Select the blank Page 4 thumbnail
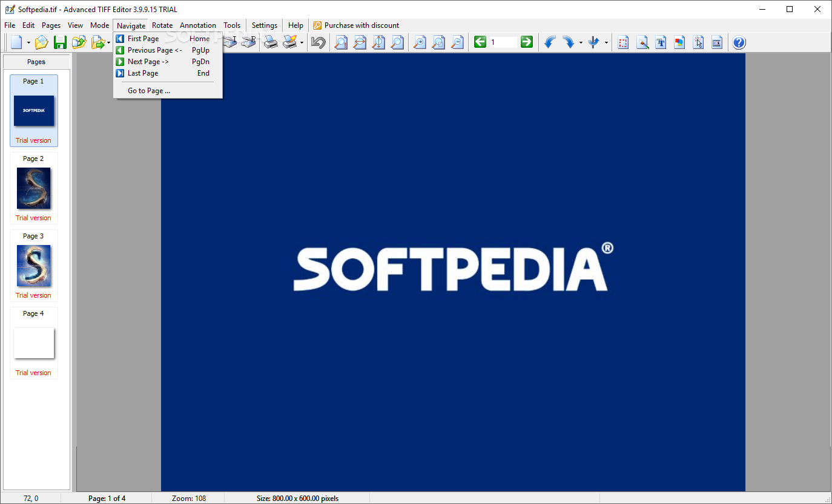 [34, 343]
